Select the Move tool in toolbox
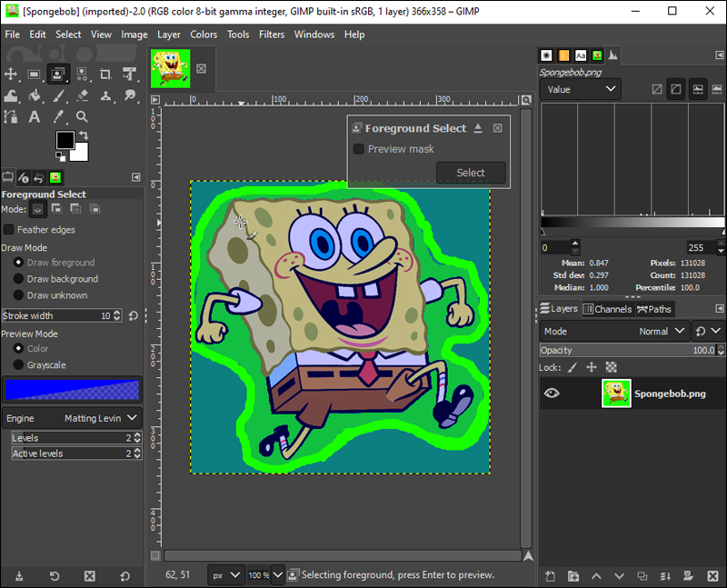 point(11,74)
